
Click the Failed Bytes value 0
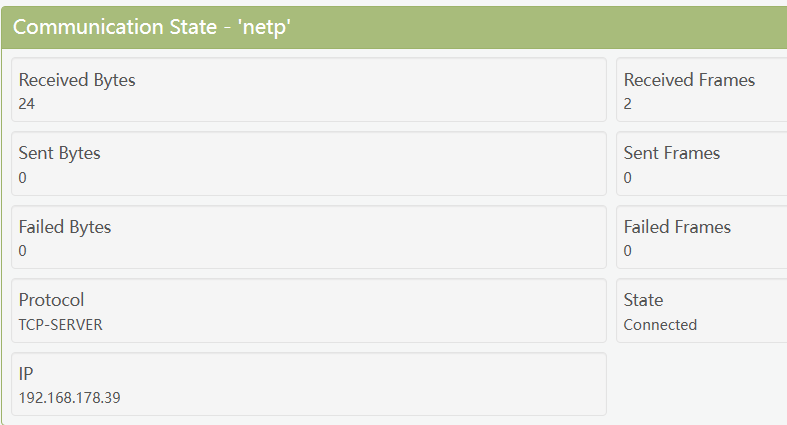[23, 250]
